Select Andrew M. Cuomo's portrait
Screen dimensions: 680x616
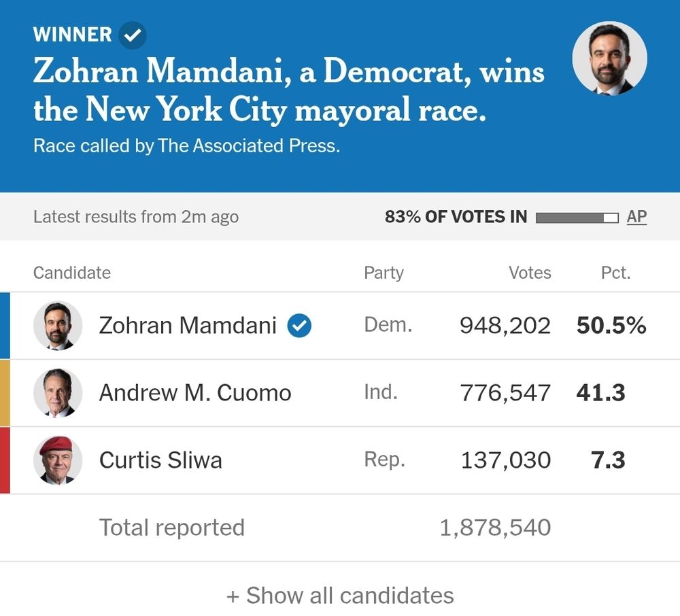click(x=58, y=393)
